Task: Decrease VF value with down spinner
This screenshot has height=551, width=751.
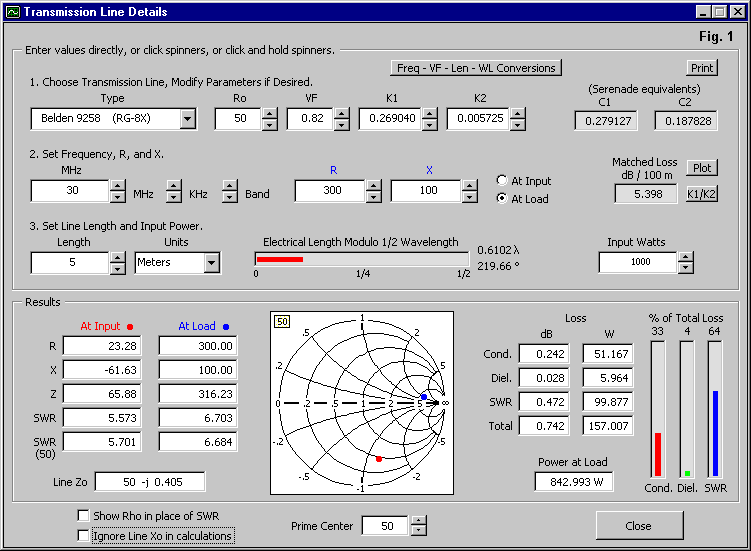Action: tap(341, 125)
